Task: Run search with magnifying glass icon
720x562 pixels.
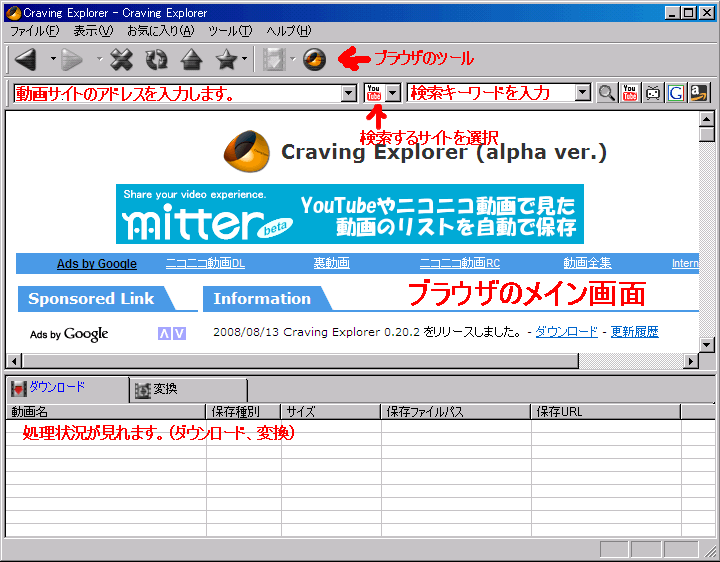Action: point(607,93)
